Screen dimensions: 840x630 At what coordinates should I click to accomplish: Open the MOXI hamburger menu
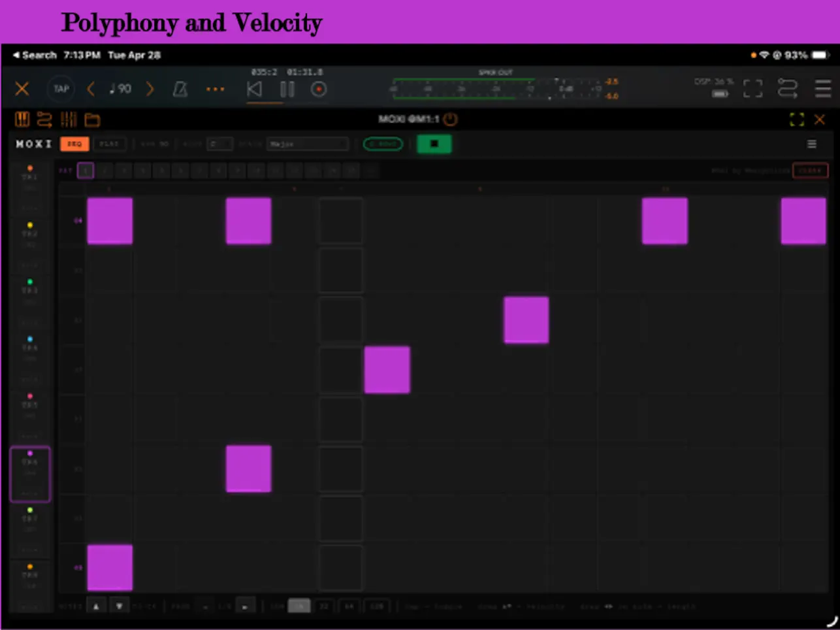click(x=812, y=144)
